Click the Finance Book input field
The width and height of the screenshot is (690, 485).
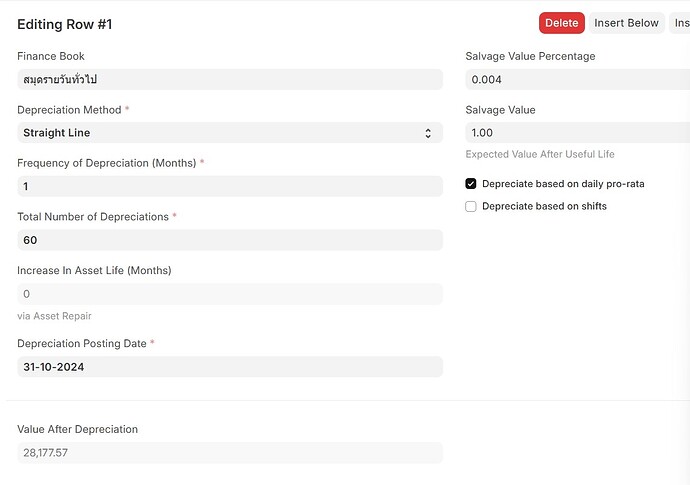pyautogui.click(x=230, y=79)
